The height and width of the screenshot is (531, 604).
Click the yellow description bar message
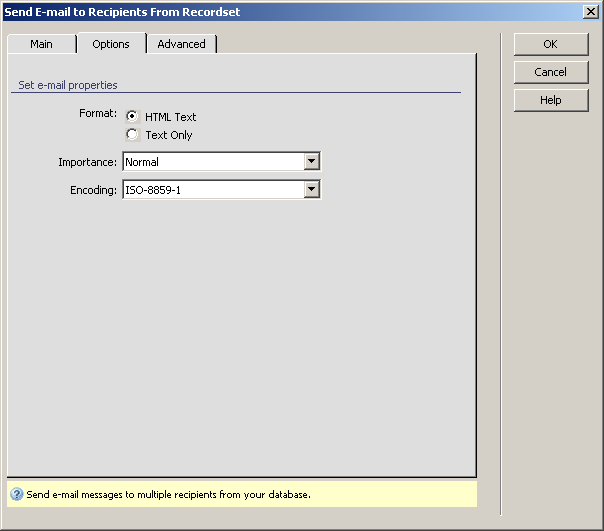[168, 494]
